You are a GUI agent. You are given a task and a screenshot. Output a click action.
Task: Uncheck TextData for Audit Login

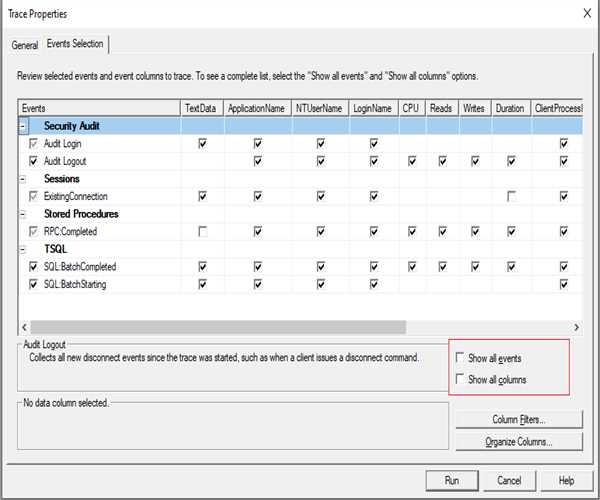(203, 143)
